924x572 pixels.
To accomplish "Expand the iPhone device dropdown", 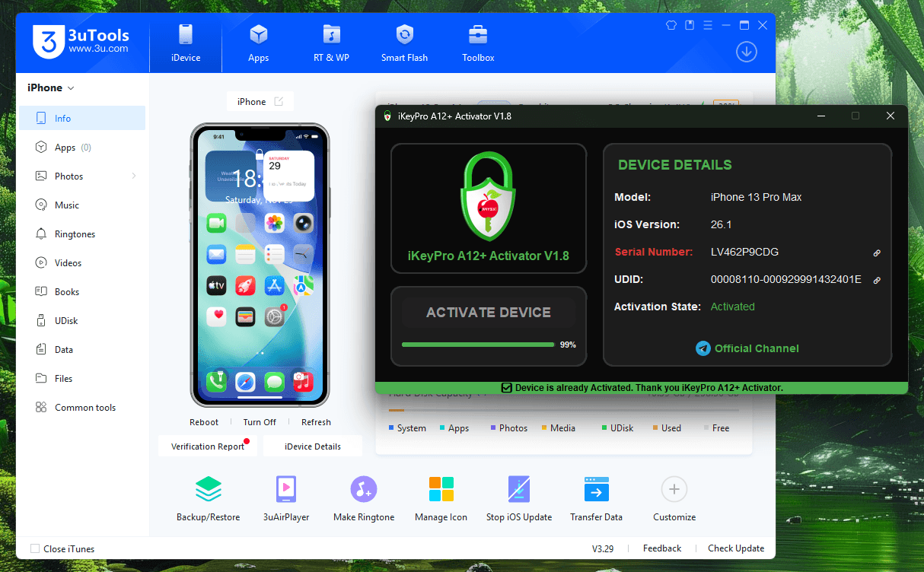I will 51,88.
